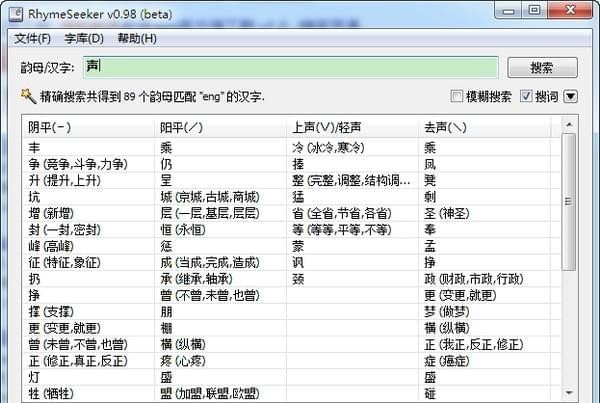Sort by 阴平(－) column header
Image resolution: width=600 pixels, height=419 pixels.
point(88,127)
